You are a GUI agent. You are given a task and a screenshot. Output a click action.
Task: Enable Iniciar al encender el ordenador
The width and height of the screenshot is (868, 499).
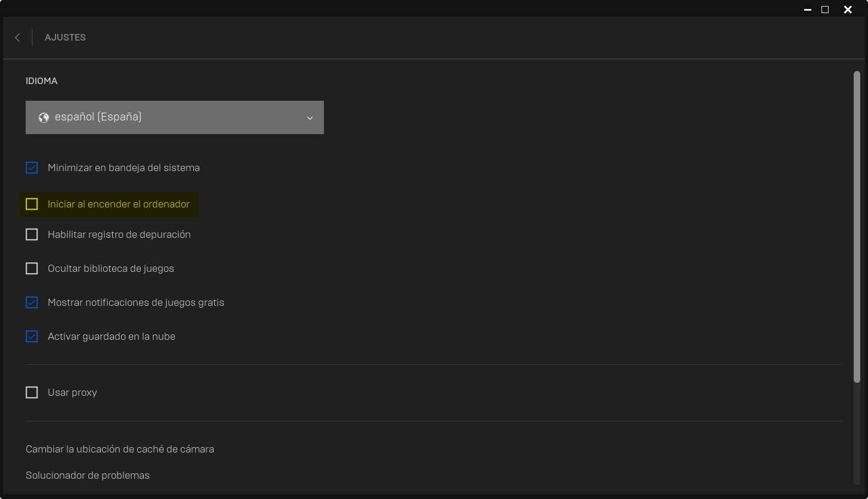click(x=32, y=204)
